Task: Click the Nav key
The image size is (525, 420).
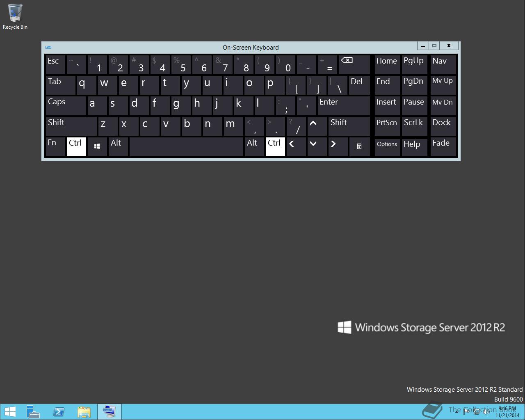Action: click(x=443, y=65)
